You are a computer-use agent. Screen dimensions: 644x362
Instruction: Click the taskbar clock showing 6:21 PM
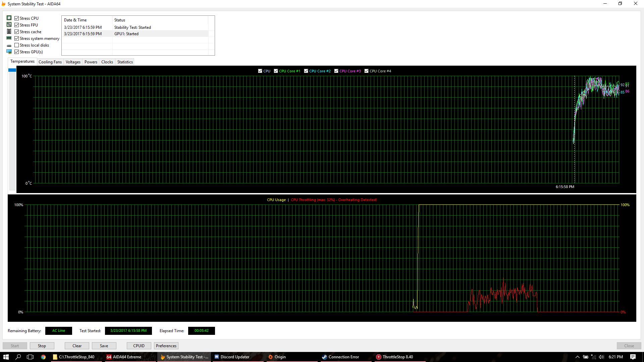615,357
